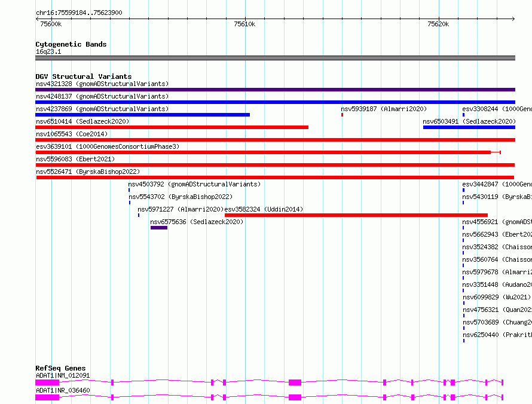Open the ADAT1|NM_012091 gene label
532x404 pixels.
[x=63, y=375]
